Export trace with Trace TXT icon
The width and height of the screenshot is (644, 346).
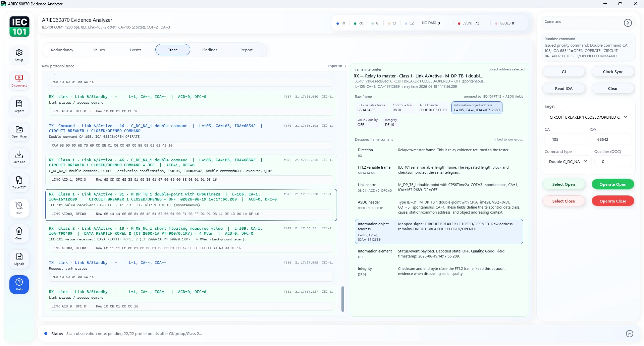[x=19, y=182]
